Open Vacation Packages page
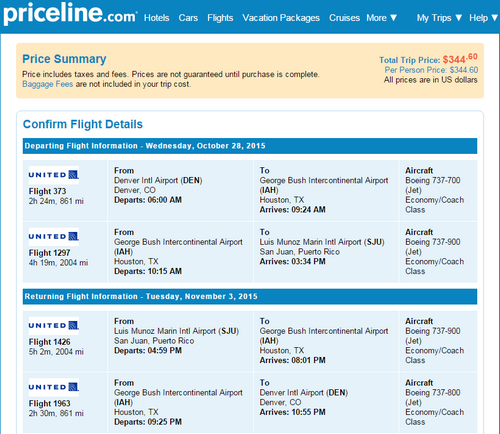Viewport: 500px width, 434px height. 281,18
